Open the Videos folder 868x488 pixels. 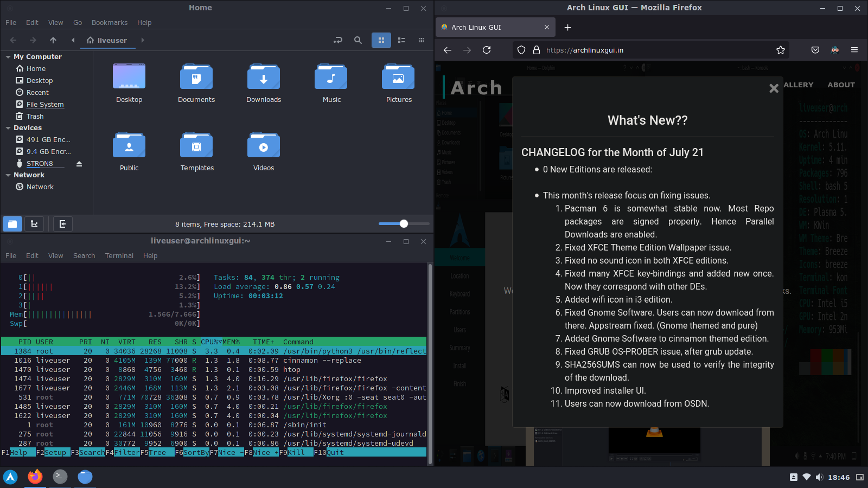click(x=264, y=151)
